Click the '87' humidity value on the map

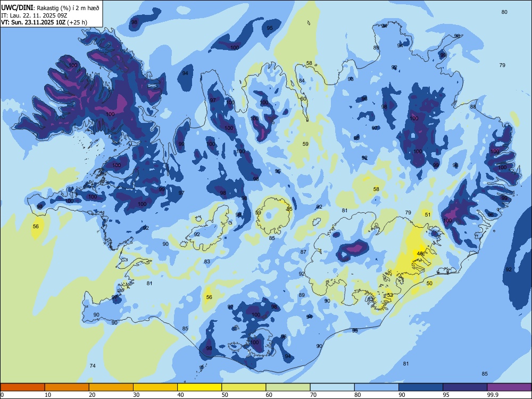click(303, 252)
